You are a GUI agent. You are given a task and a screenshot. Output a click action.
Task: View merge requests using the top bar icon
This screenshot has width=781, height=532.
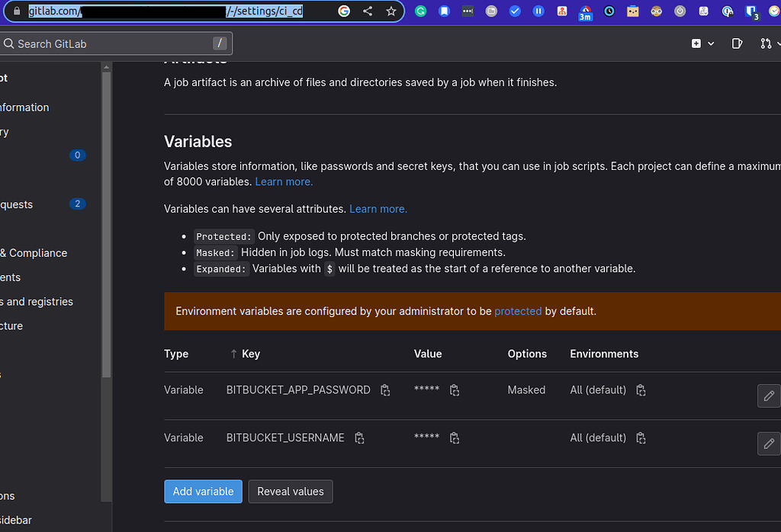[x=765, y=43]
